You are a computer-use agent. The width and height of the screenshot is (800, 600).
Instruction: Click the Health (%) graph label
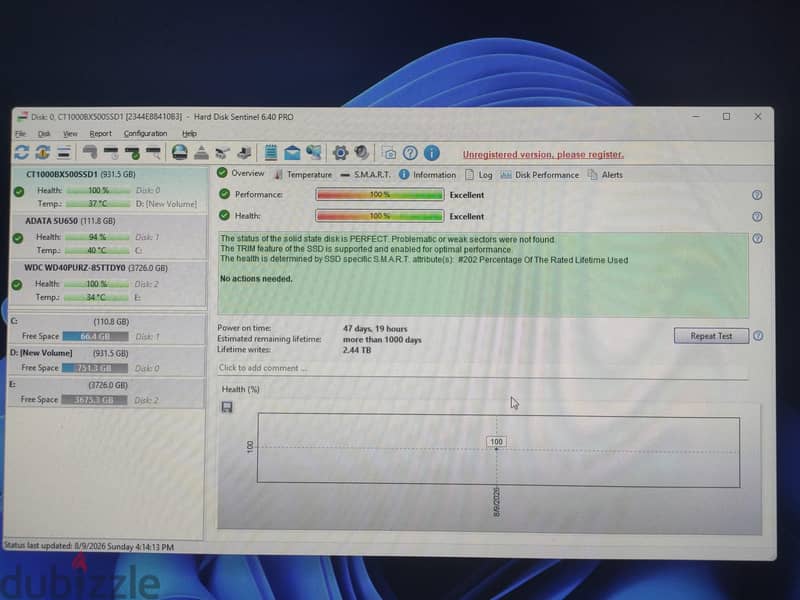point(241,389)
